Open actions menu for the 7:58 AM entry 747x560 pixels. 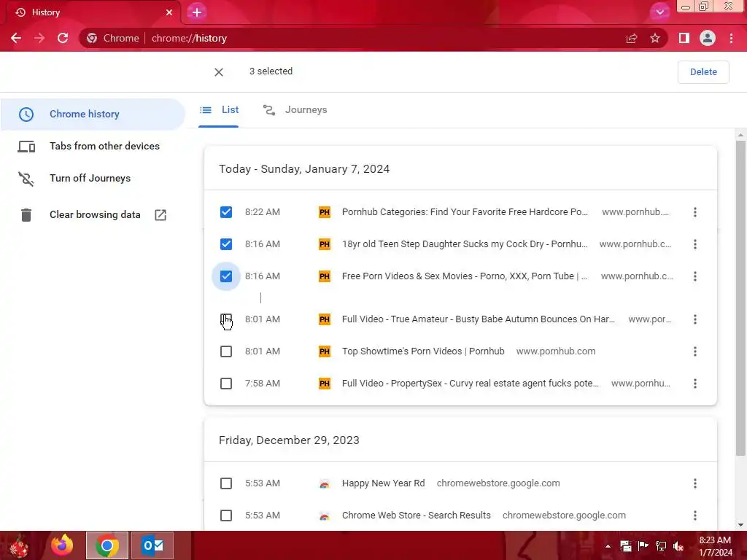695,384
